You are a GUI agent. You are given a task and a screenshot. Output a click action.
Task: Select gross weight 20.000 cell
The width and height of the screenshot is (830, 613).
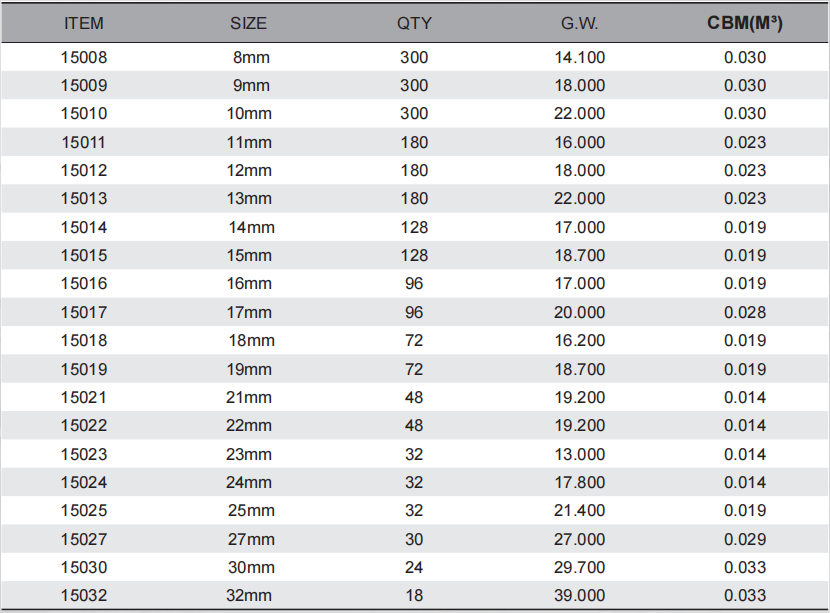tap(580, 312)
